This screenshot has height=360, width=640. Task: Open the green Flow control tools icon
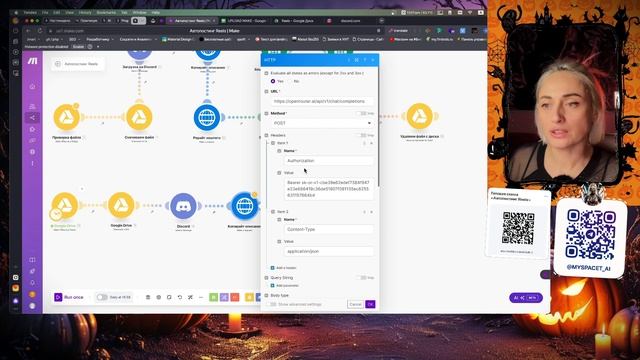213,297
